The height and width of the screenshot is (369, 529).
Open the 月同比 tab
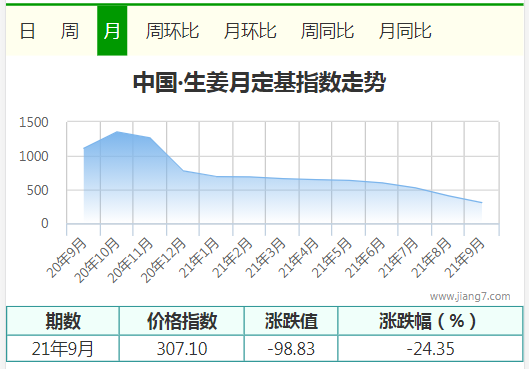[x=405, y=31]
